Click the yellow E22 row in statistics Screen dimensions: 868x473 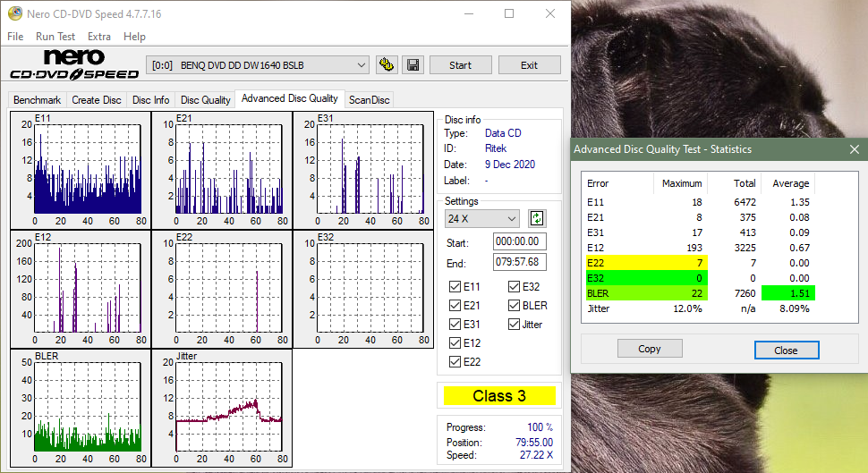[647, 263]
